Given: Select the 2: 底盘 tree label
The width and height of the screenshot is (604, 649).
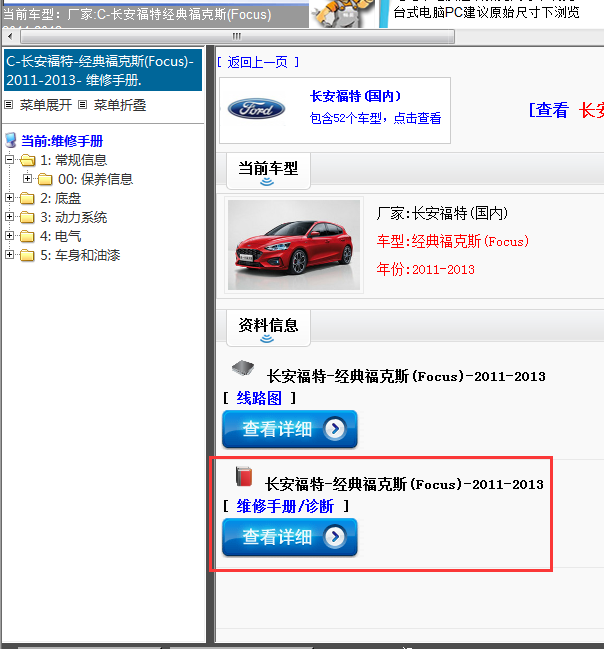Looking at the screenshot, I should point(60,199).
